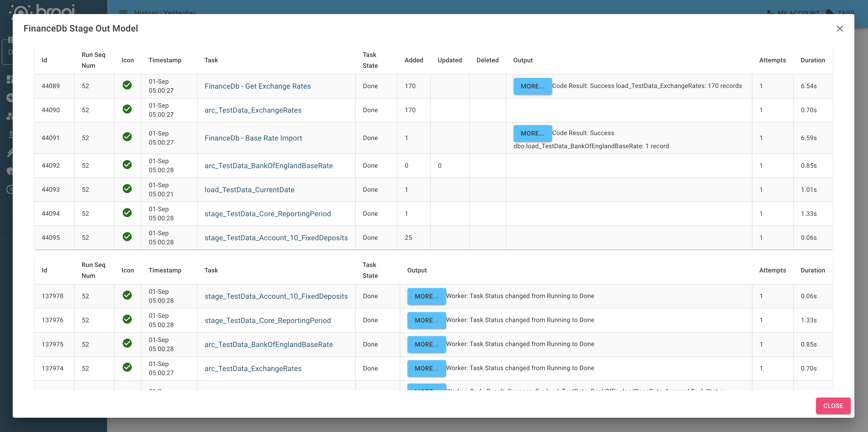Click the green check icon in row 137976

[127, 319]
